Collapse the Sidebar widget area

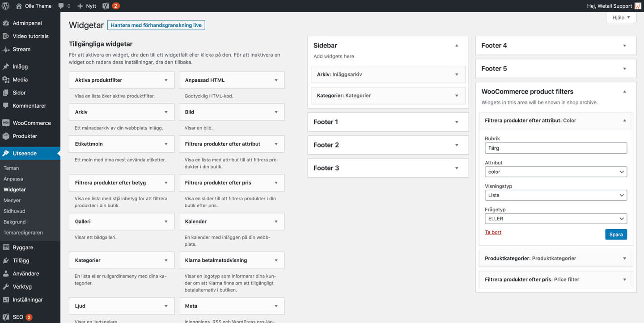(x=457, y=46)
